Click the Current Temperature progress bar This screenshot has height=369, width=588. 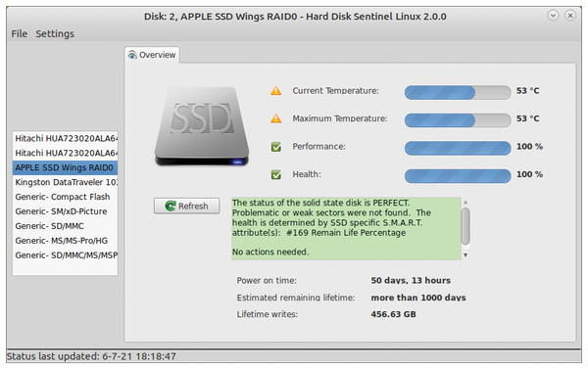pyautogui.click(x=458, y=92)
